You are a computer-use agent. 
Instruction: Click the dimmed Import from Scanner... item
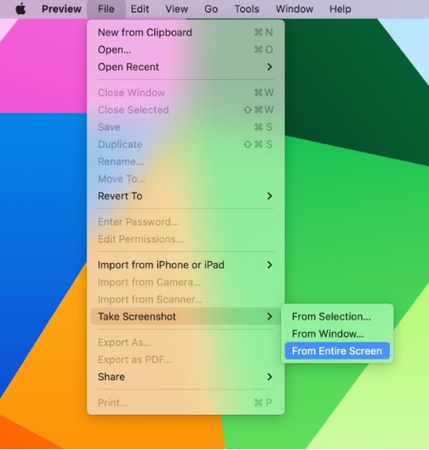[x=186, y=299]
